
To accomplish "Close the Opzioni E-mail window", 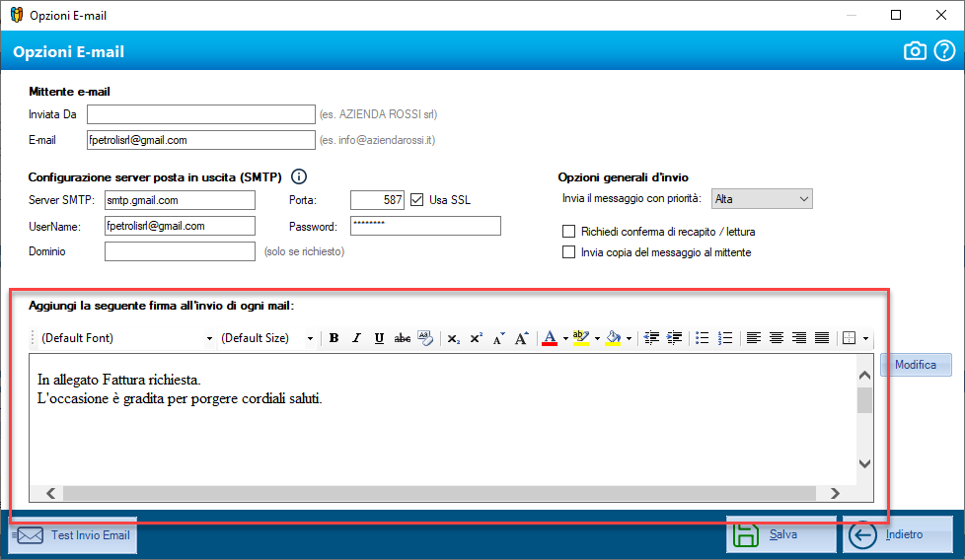I will pyautogui.click(x=941, y=15).
